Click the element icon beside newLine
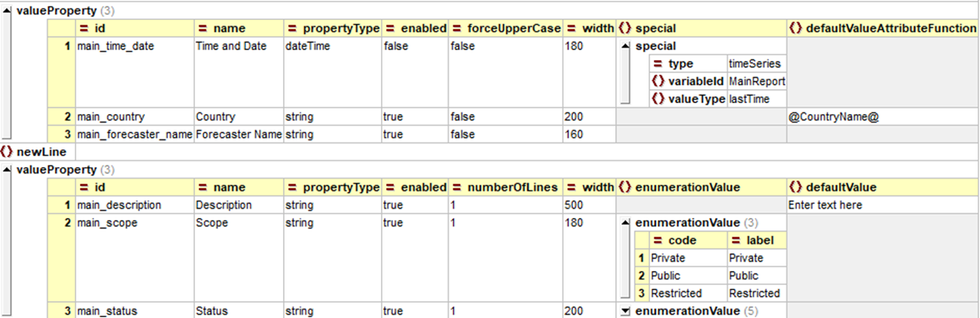Image resolution: width=980 pixels, height=318 pixels. 7,152
